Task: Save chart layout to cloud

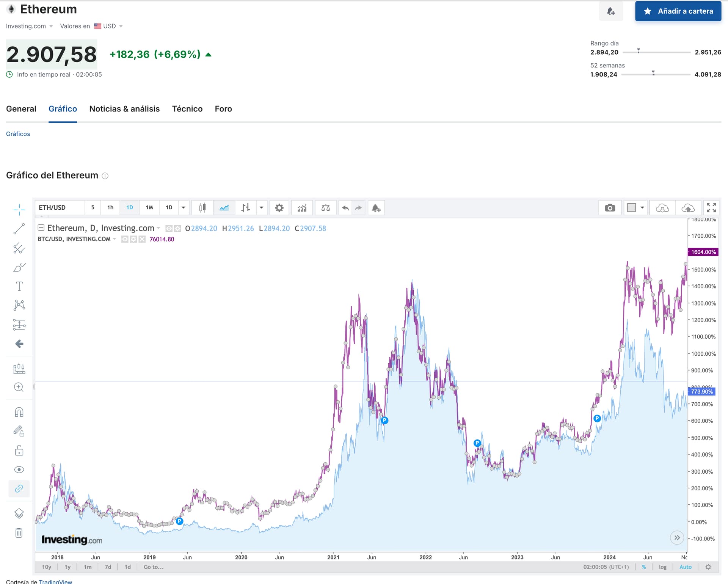Action: click(x=688, y=208)
